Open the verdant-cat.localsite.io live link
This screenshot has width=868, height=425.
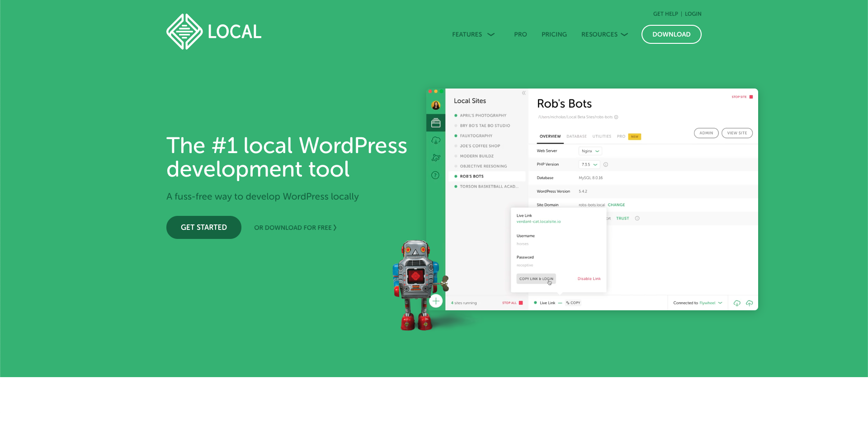[538, 222]
